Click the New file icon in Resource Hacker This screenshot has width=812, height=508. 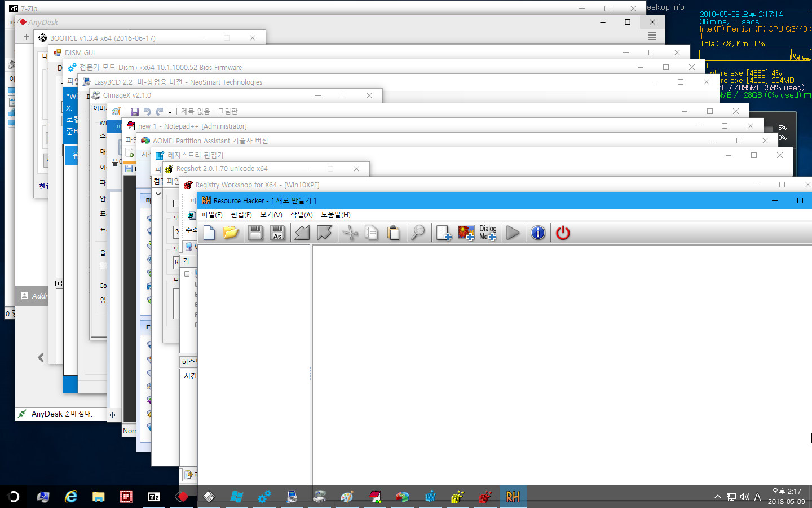[x=209, y=233]
